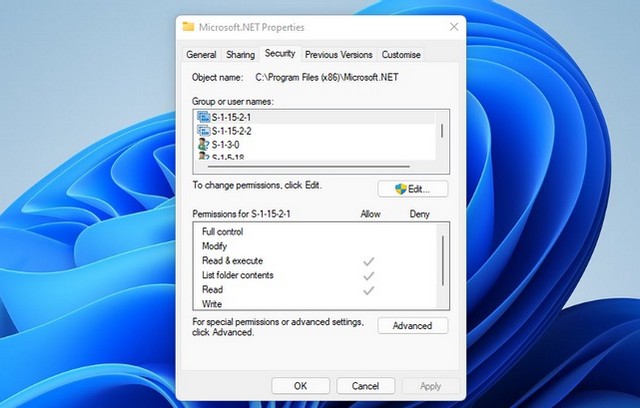640x408 pixels.
Task: Open the Sharing tab
Action: pos(240,55)
